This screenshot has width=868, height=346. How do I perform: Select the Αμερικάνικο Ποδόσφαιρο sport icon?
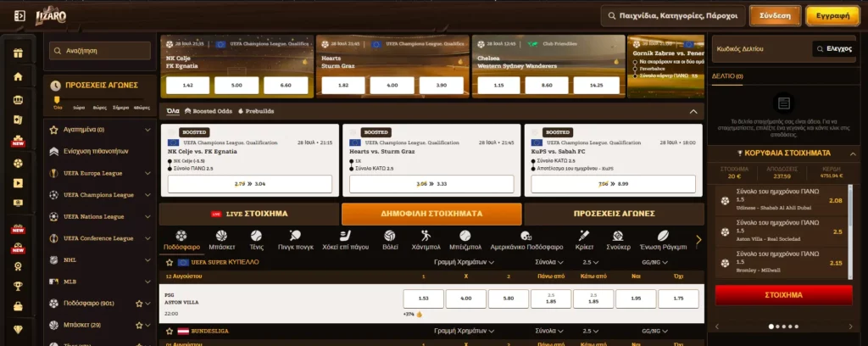pos(526,240)
